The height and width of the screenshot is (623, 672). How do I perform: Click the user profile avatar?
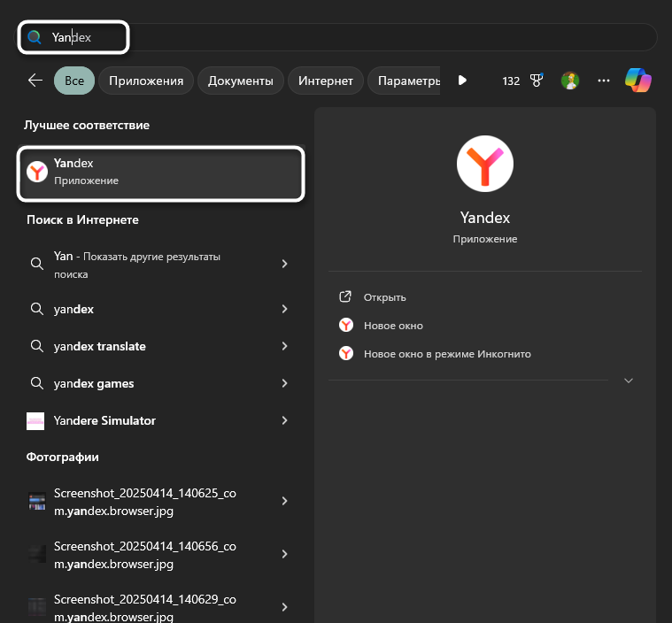tap(570, 81)
